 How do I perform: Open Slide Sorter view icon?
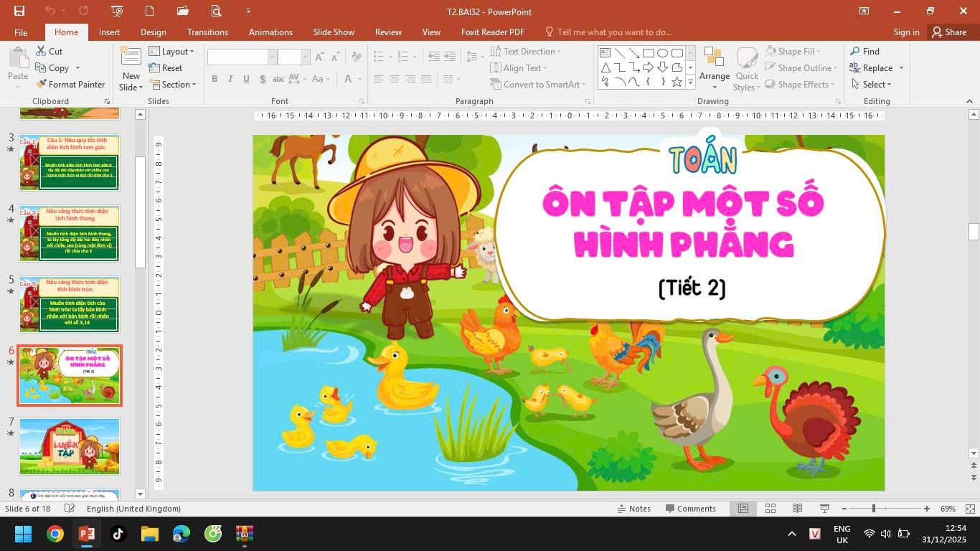[x=771, y=509]
